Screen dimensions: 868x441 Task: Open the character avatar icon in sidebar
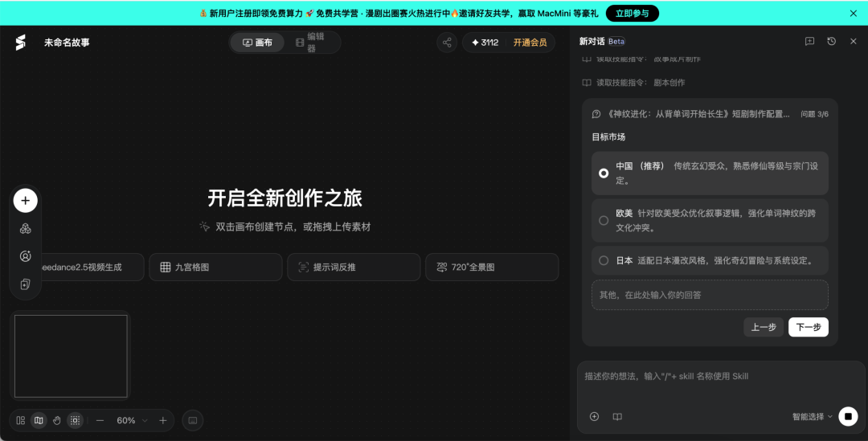pyautogui.click(x=26, y=256)
